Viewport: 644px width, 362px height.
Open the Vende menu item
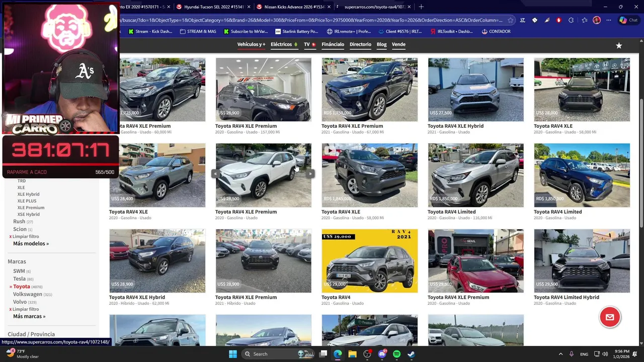pyautogui.click(x=398, y=44)
